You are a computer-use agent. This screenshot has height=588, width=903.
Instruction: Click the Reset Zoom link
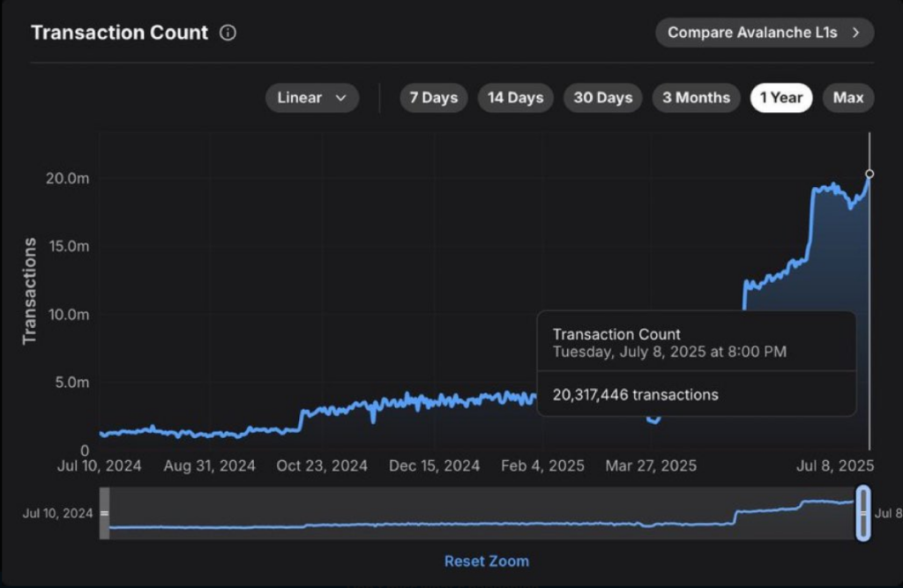point(486,561)
